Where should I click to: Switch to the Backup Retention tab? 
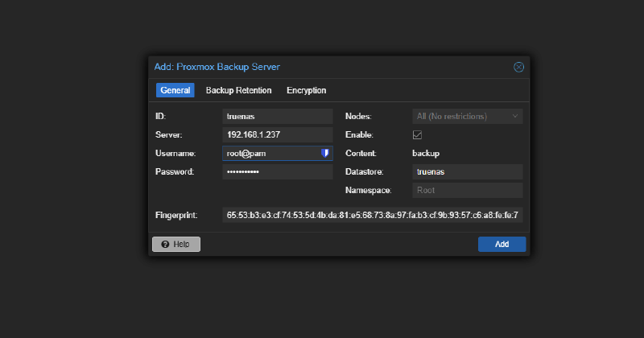click(238, 90)
